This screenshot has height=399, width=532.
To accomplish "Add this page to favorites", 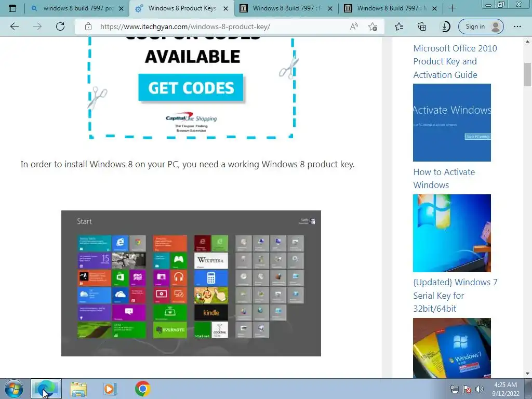I will (373, 26).
